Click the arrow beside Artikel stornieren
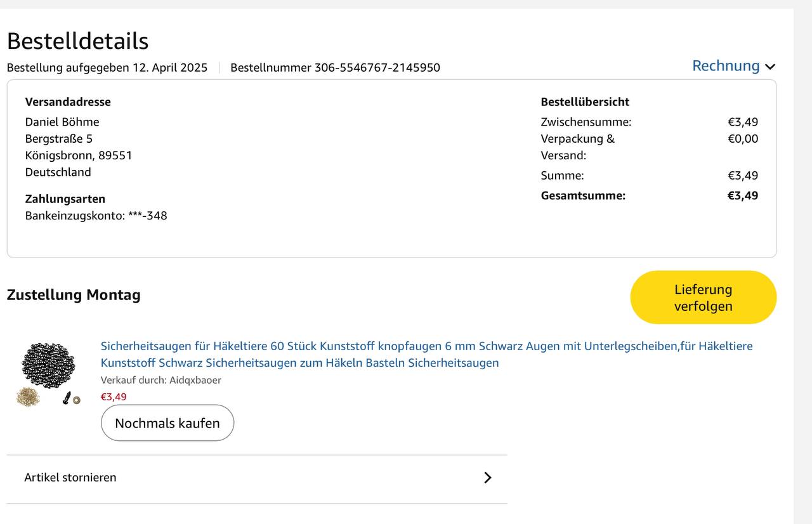This screenshot has width=812, height=524. pyautogui.click(x=487, y=478)
